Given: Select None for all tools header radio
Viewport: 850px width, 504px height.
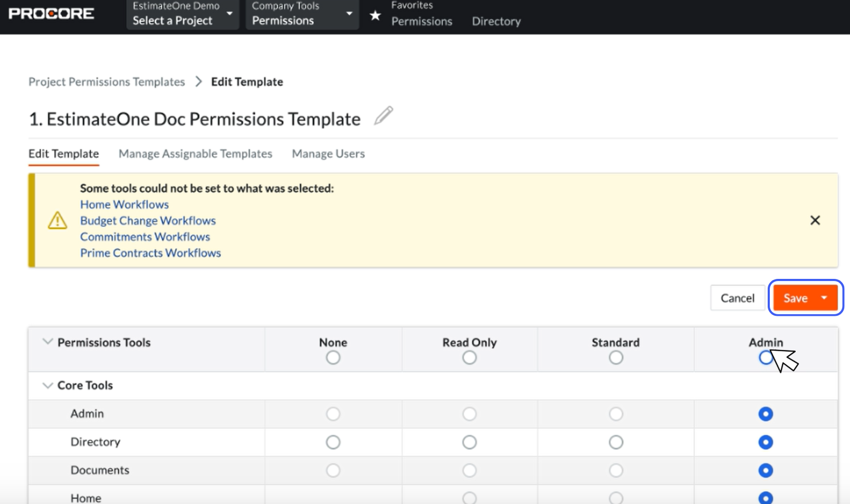Looking at the screenshot, I should (x=333, y=358).
